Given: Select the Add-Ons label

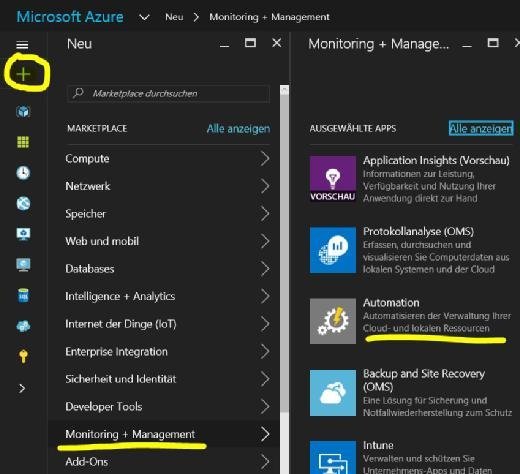Looking at the screenshot, I should point(87,462).
